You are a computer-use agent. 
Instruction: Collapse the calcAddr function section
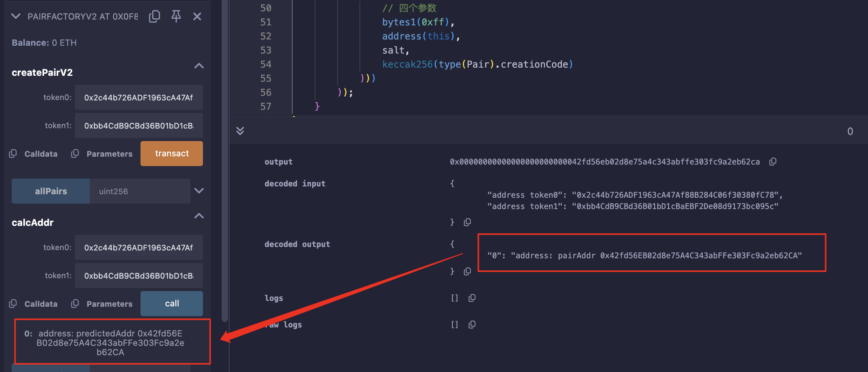[x=199, y=216]
